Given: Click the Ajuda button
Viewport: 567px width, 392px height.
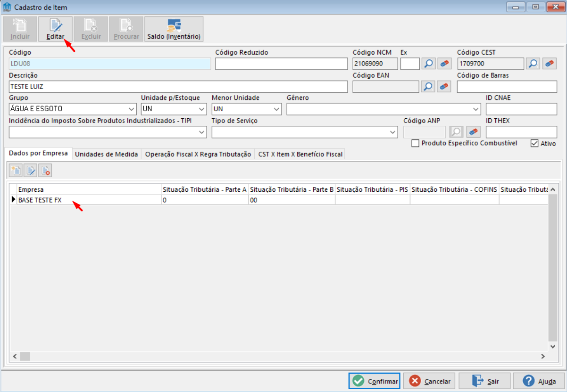Looking at the screenshot, I should [539, 381].
